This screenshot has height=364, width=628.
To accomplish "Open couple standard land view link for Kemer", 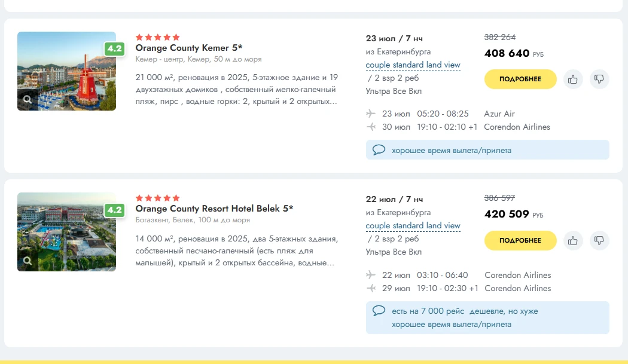I will (413, 65).
